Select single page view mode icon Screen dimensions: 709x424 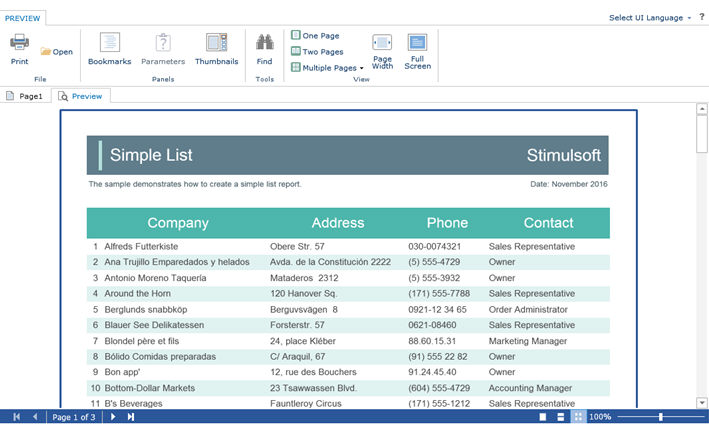[543, 417]
